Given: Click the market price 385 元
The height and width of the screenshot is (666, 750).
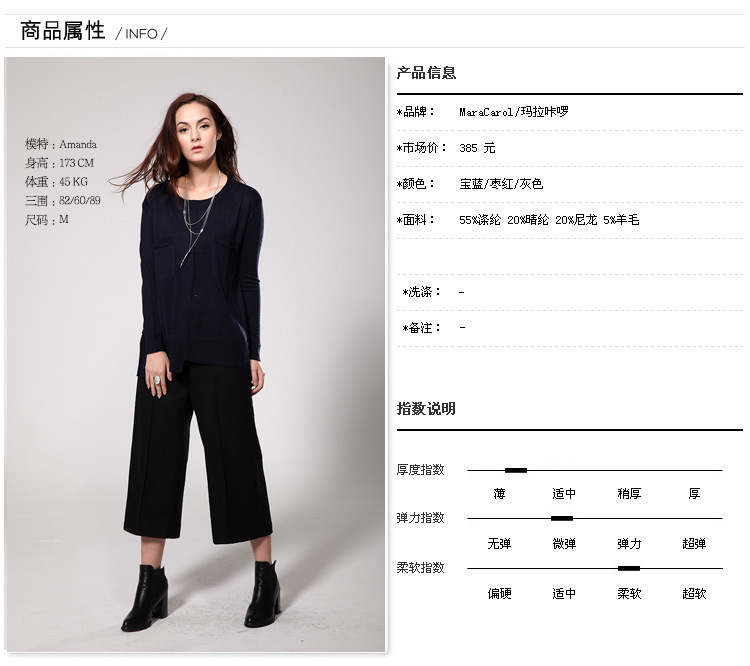Looking at the screenshot, I should tap(477, 148).
